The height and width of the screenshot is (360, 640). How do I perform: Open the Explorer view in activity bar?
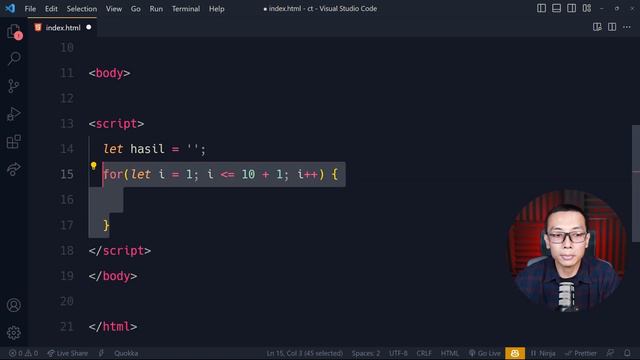click(14, 31)
